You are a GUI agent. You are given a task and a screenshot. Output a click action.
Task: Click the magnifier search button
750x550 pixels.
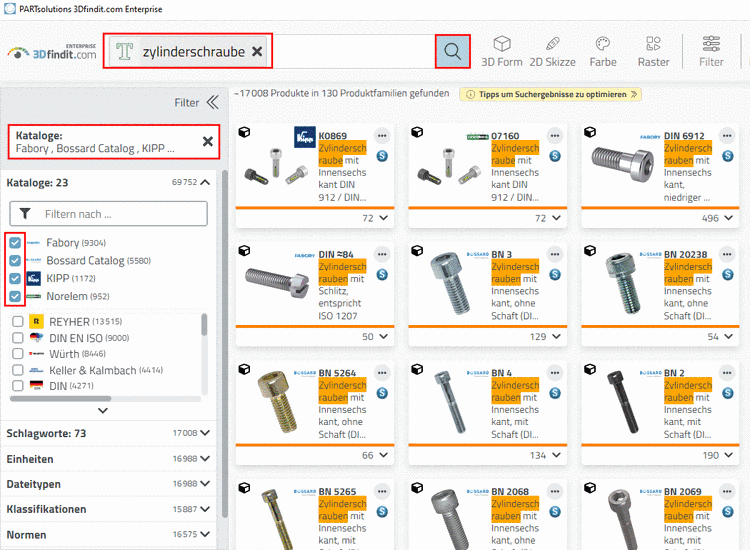[452, 51]
